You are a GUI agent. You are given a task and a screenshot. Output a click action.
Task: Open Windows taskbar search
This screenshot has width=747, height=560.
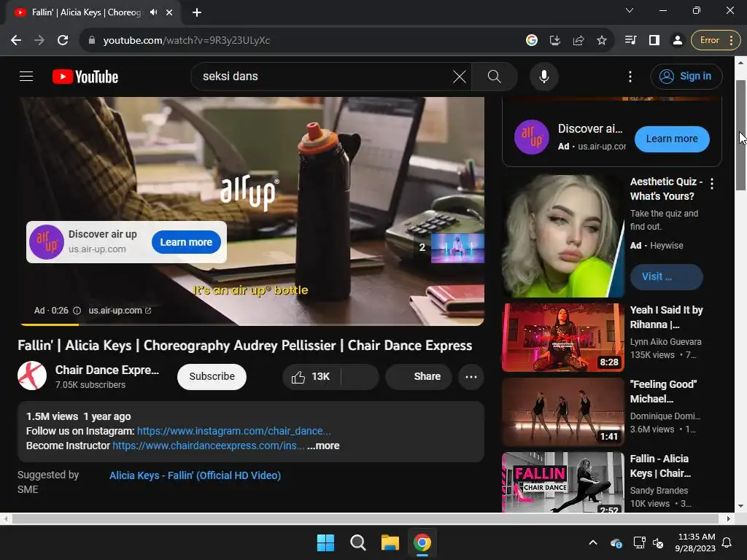coord(357,542)
